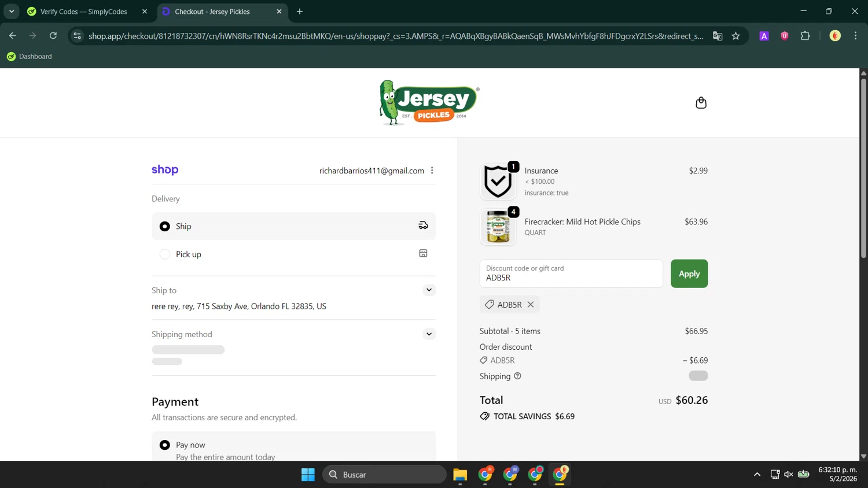
Task: Click Firecracker: Mild Hot Pickle Chips name
Action: point(582,221)
